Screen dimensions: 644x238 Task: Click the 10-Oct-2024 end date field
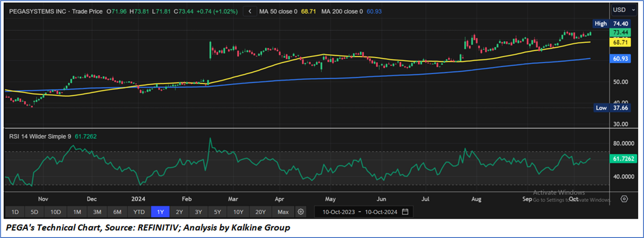(x=381, y=212)
